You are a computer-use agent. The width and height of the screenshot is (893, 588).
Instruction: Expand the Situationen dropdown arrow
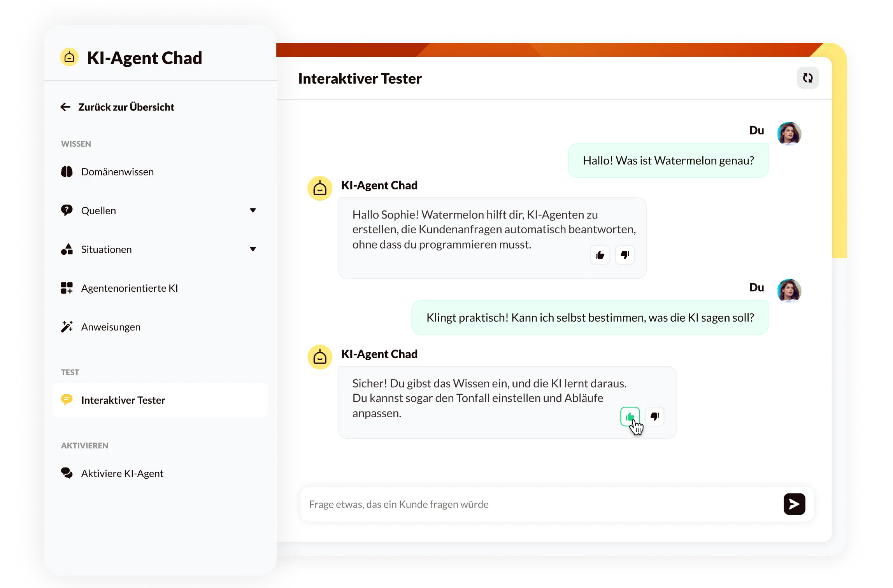click(253, 249)
